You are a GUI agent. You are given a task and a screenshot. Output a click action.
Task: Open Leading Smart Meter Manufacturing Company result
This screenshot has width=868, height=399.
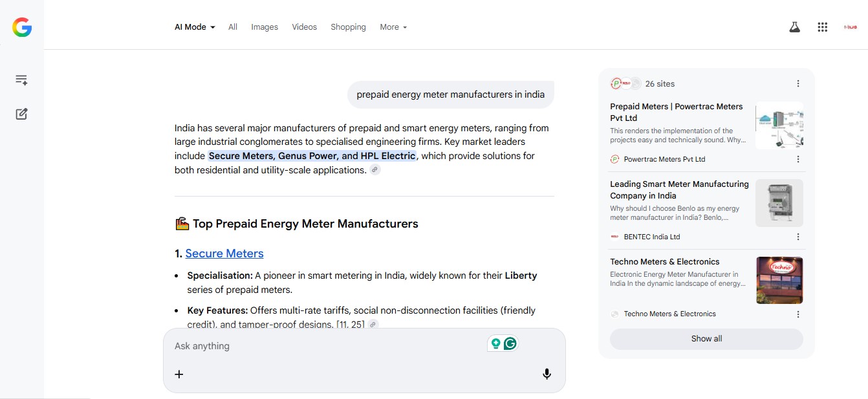click(679, 189)
